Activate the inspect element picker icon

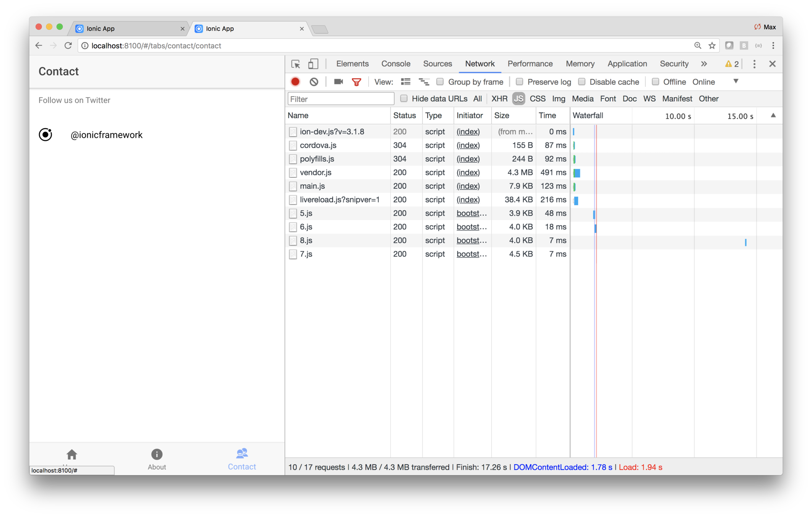coord(295,64)
